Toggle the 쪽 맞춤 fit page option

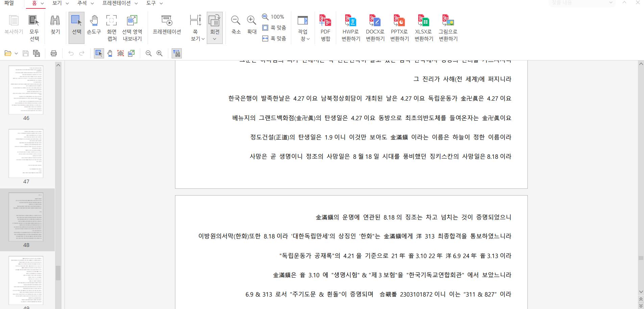click(274, 28)
